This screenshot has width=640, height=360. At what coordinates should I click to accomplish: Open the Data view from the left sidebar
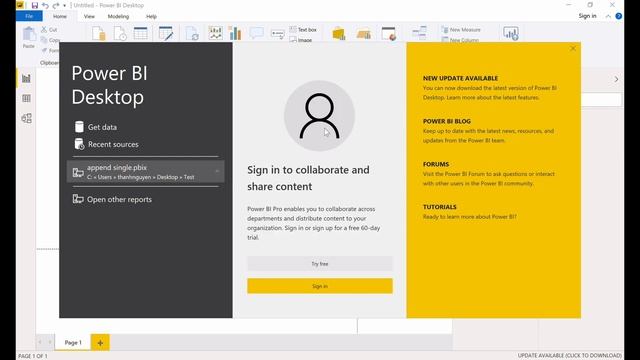pos(27,98)
